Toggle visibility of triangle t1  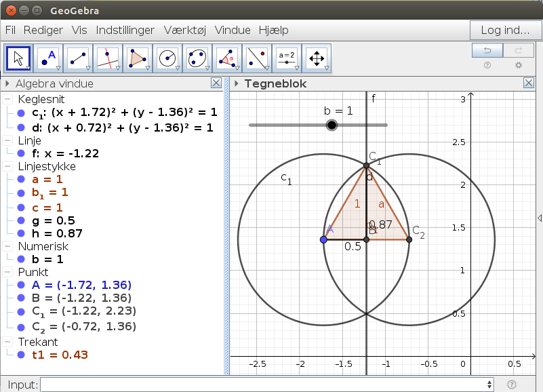21,355
